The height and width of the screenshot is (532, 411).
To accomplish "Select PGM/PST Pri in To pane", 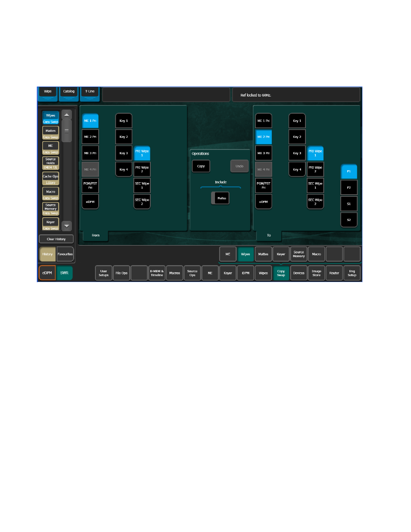I will coord(263,186).
